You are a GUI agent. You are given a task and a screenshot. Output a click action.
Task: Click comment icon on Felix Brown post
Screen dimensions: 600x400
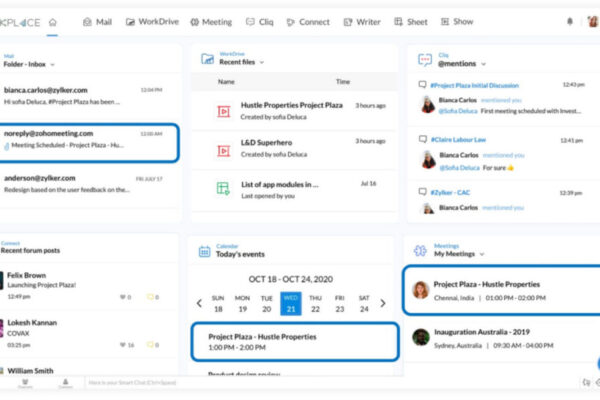(x=150, y=297)
